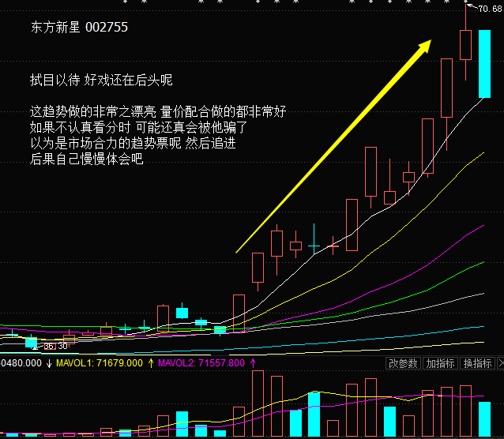The width and height of the screenshot is (504, 439).
Task: Click the 改参数 button
Action: click(402, 363)
